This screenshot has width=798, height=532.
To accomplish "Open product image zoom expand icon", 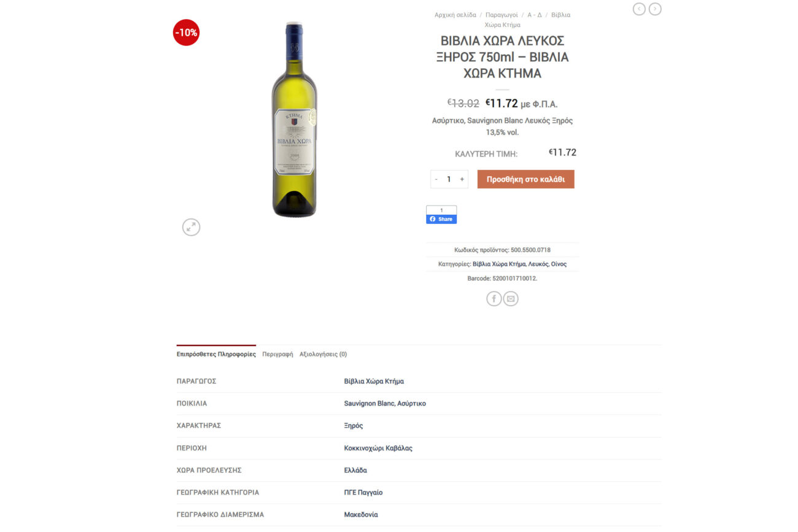I will pyautogui.click(x=192, y=227).
